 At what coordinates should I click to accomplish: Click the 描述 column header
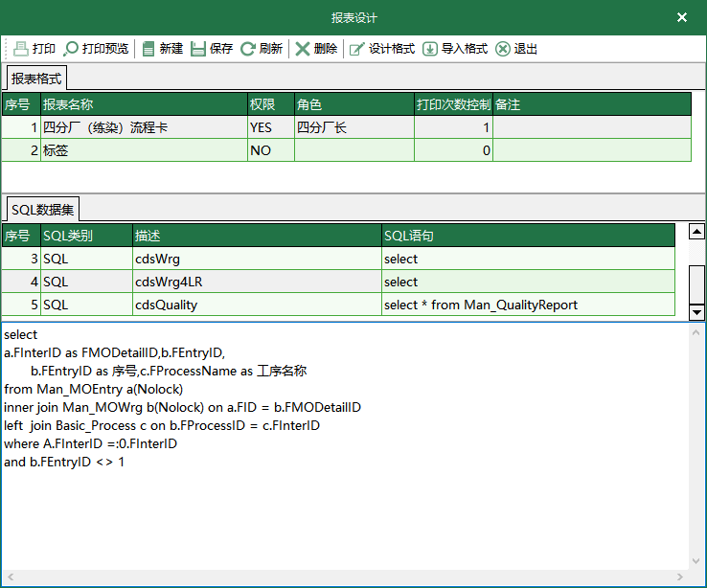257,236
